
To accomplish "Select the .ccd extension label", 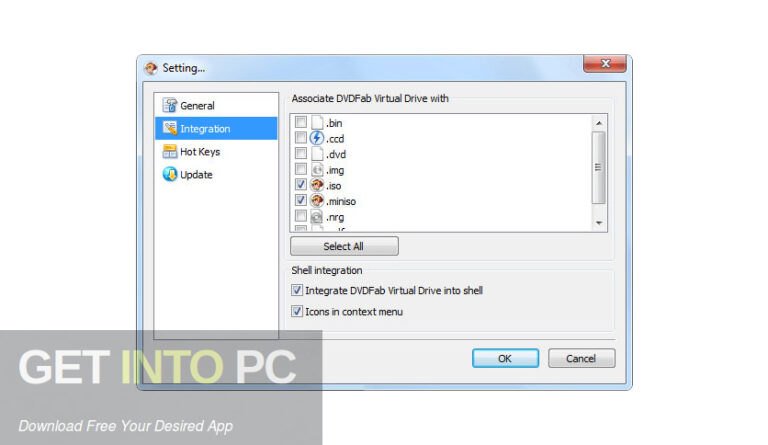I will coord(335,139).
